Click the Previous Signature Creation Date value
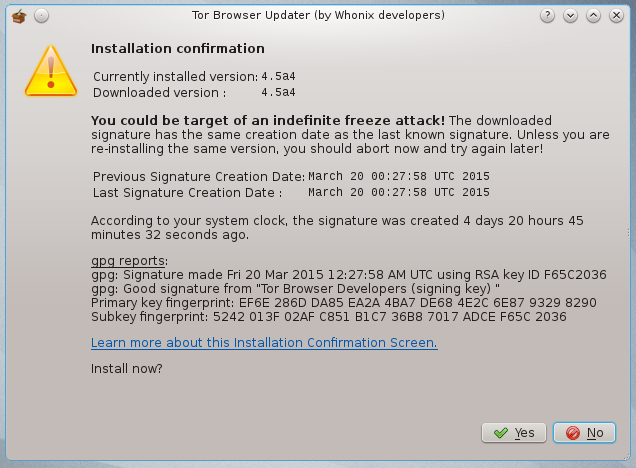The width and height of the screenshot is (636, 468). click(x=398, y=176)
